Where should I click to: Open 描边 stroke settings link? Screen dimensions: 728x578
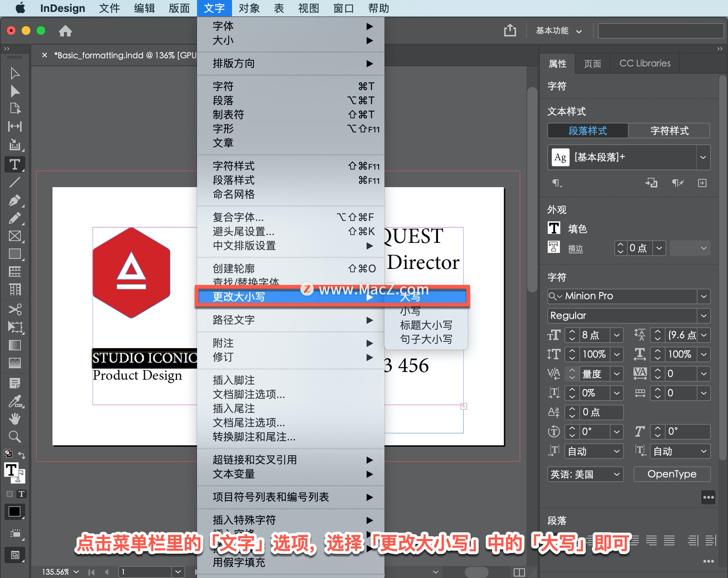[575, 248]
